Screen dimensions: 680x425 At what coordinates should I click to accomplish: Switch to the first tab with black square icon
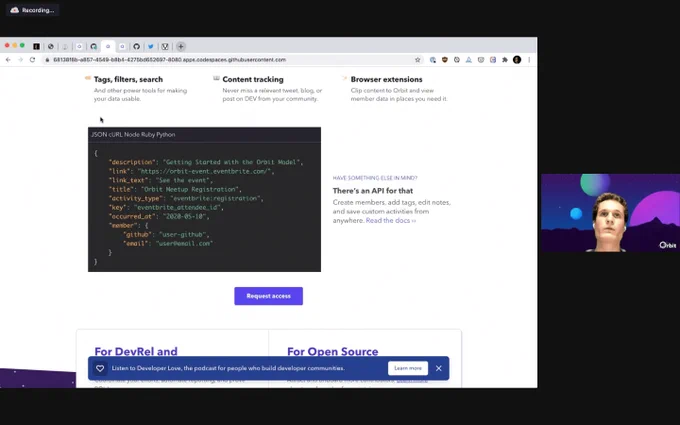click(x=36, y=46)
